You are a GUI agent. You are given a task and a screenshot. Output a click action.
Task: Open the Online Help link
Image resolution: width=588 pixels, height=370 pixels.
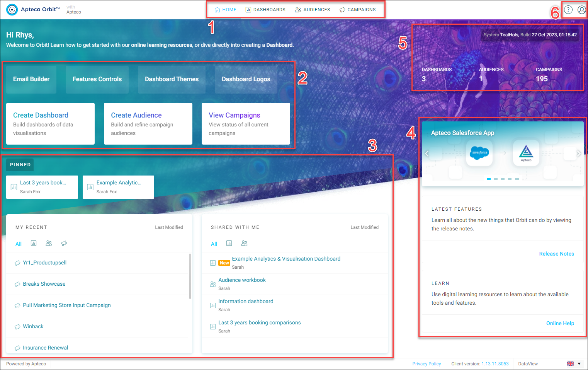pyautogui.click(x=560, y=323)
